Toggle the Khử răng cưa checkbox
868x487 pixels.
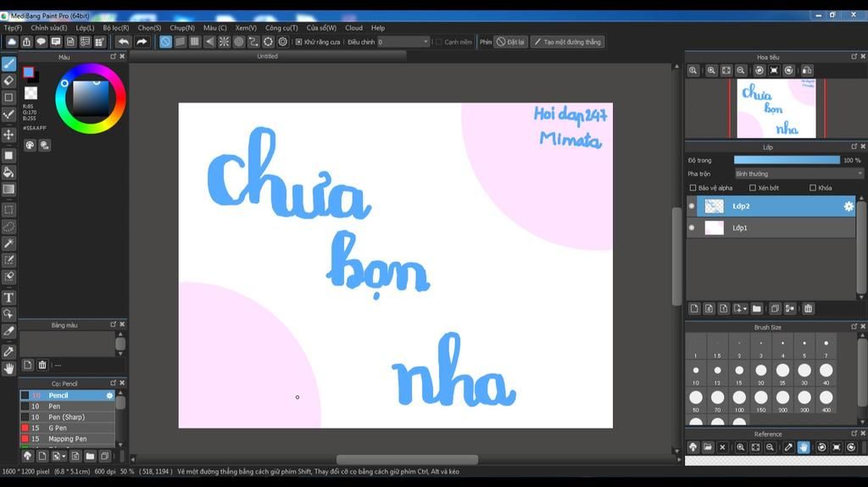(299, 42)
